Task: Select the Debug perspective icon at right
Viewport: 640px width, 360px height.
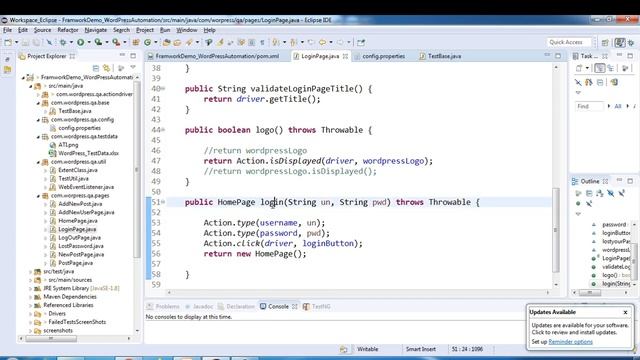Action: (x=631, y=42)
